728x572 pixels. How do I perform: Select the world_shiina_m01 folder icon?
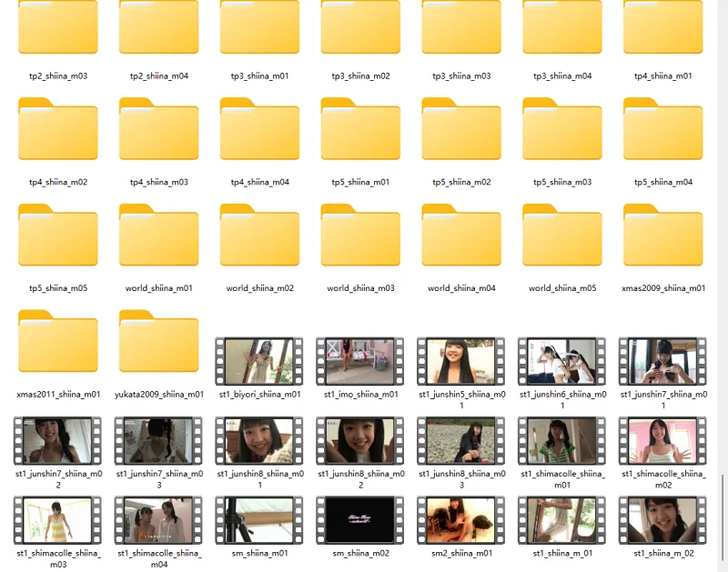[158, 235]
